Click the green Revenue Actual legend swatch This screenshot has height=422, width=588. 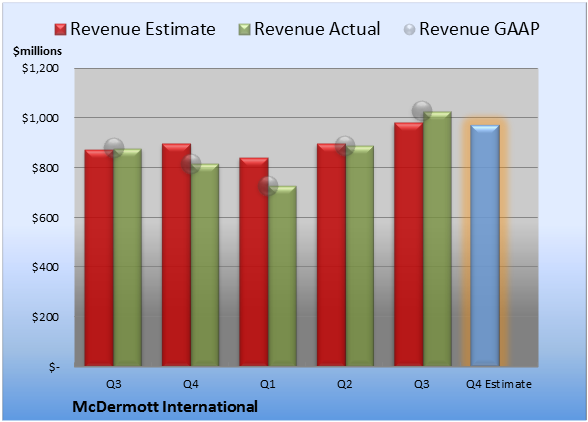coord(244,30)
